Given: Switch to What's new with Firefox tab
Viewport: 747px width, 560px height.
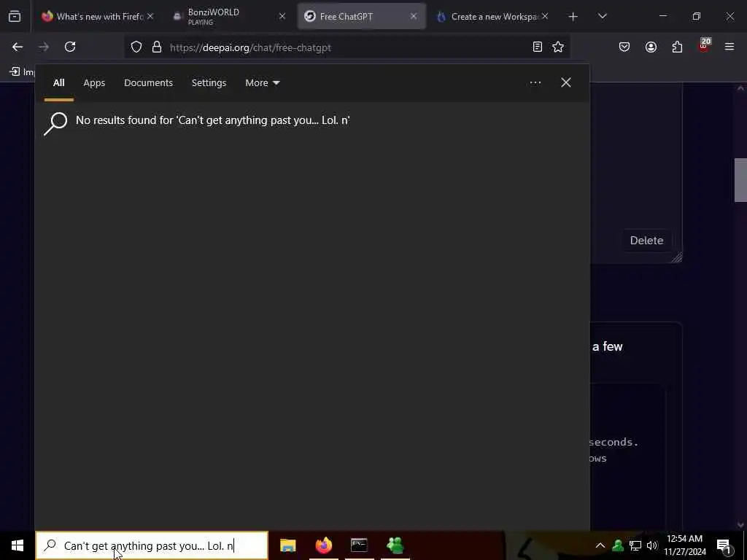Looking at the screenshot, I should 98,17.
